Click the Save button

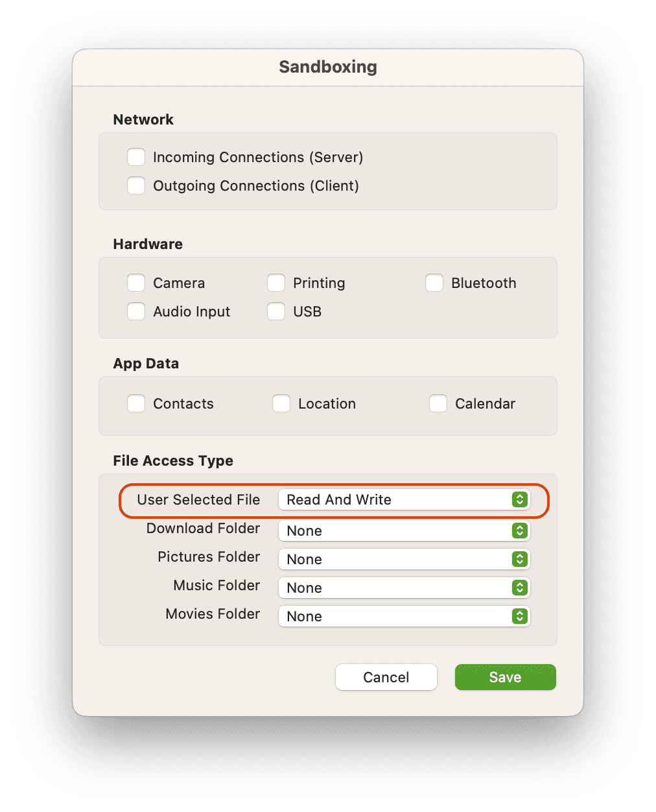(x=505, y=677)
